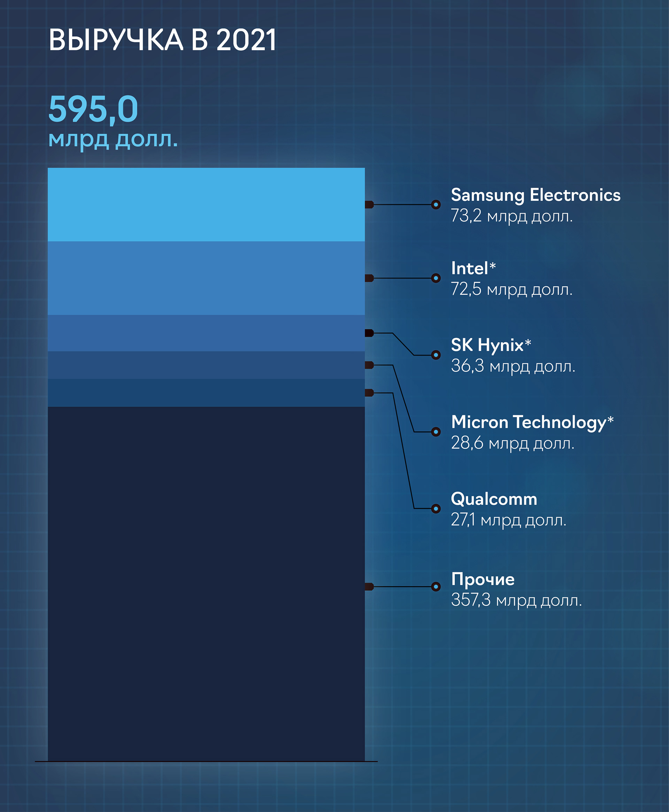Click the circle marker beside Micron Technology
The width and height of the screenshot is (669, 812).
click(436, 432)
